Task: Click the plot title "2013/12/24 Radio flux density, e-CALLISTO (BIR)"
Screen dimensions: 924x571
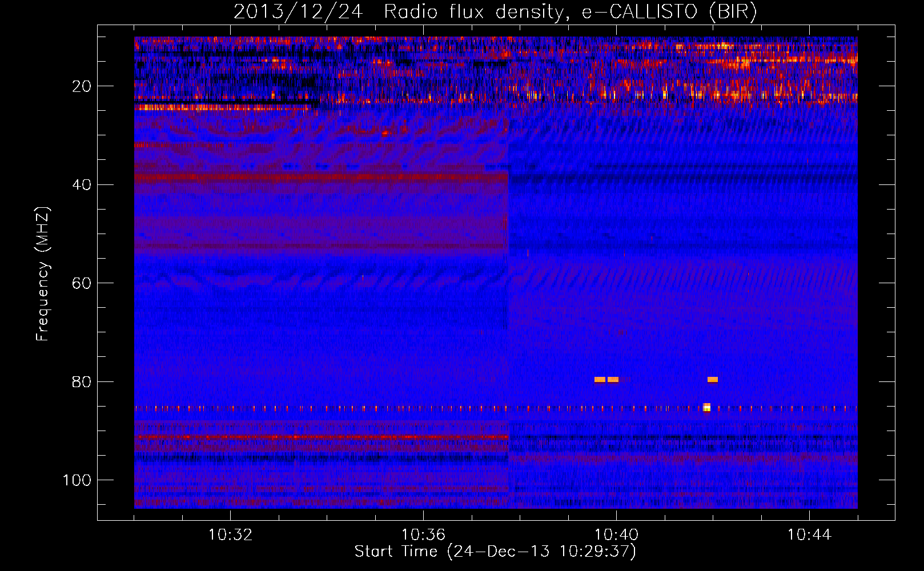Action: [495, 11]
